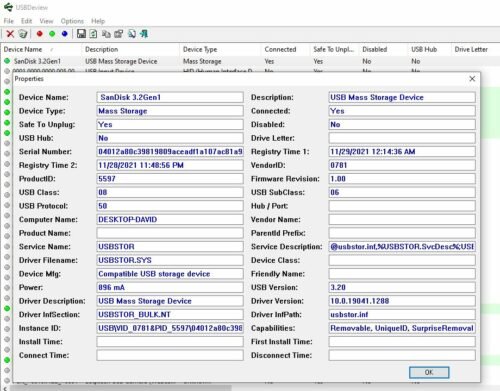The height and width of the screenshot is (391, 500).
Task: Click the copy selected items icon
Action: 106,34
